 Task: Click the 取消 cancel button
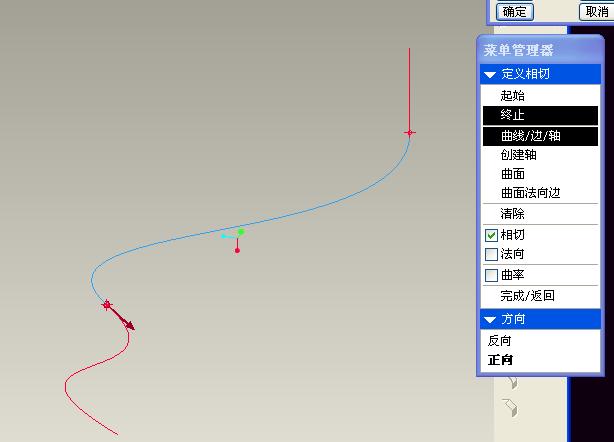pos(596,12)
